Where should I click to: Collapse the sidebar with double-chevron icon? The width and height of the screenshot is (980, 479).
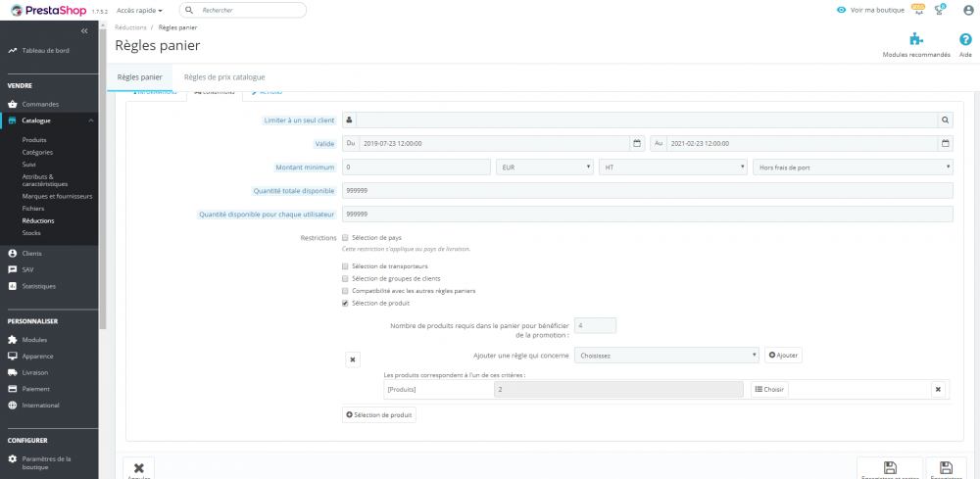tap(84, 30)
